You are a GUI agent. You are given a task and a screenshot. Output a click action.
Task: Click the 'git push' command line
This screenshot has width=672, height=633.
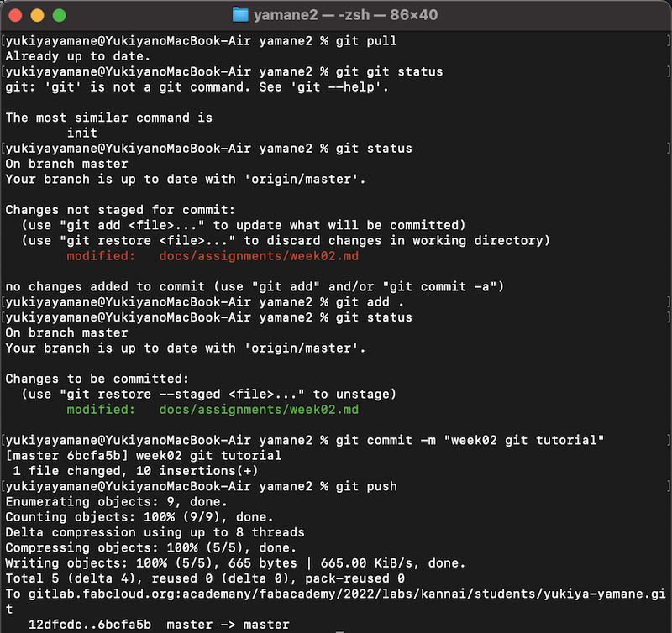pos(201,487)
